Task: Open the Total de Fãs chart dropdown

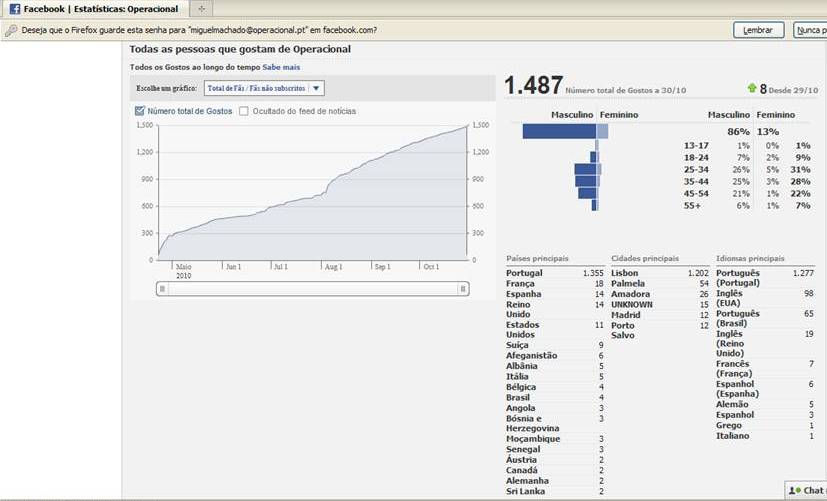Action: 264,88
